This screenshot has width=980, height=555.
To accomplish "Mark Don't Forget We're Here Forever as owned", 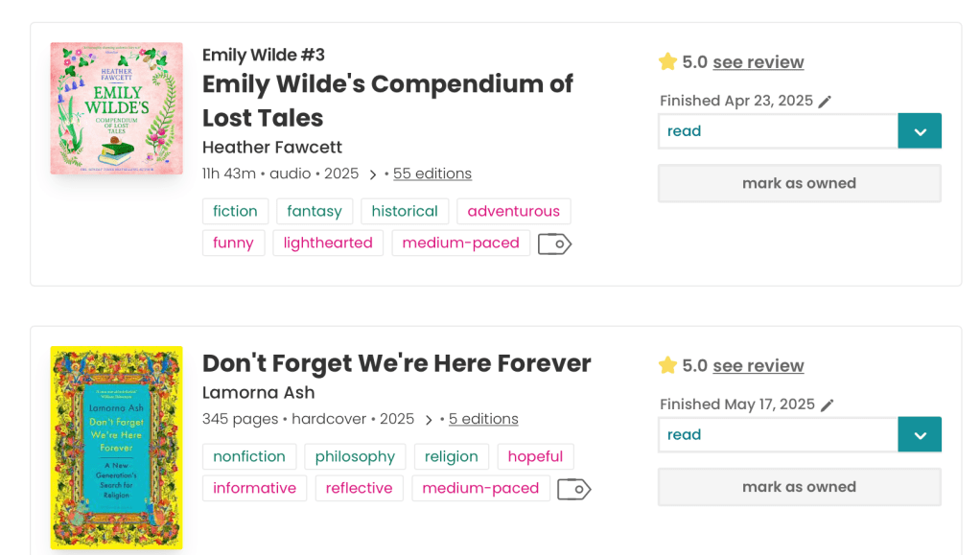I will point(799,487).
